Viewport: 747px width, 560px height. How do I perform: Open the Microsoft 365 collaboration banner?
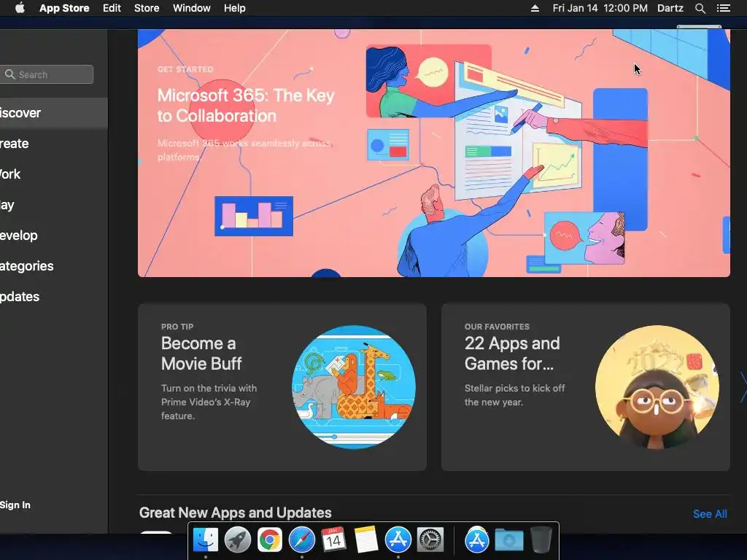click(433, 153)
